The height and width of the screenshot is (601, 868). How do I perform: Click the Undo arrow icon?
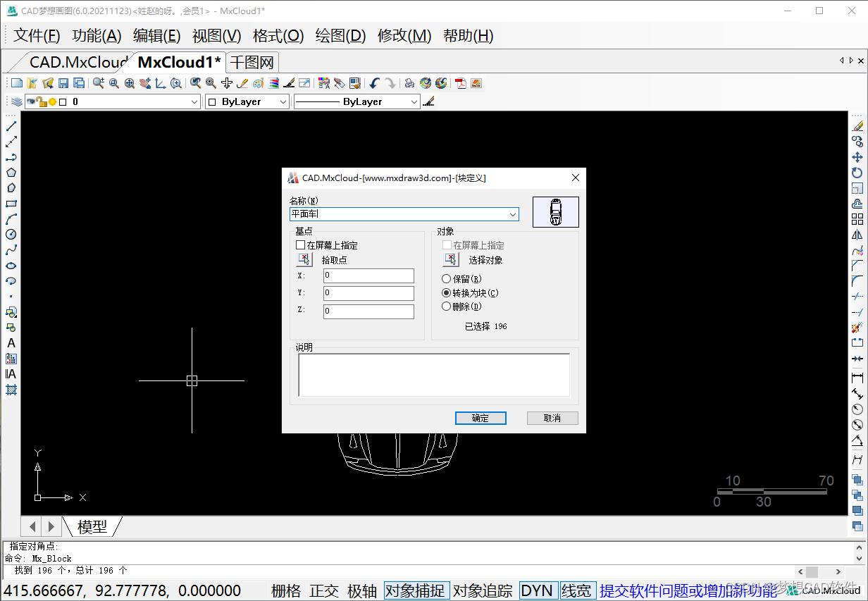click(x=375, y=83)
